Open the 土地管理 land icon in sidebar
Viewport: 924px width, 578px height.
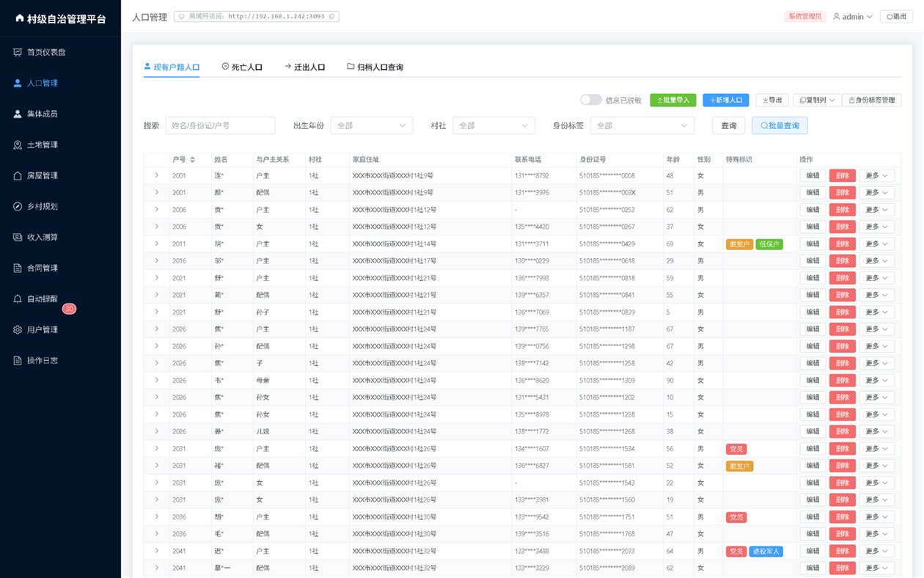click(18, 144)
